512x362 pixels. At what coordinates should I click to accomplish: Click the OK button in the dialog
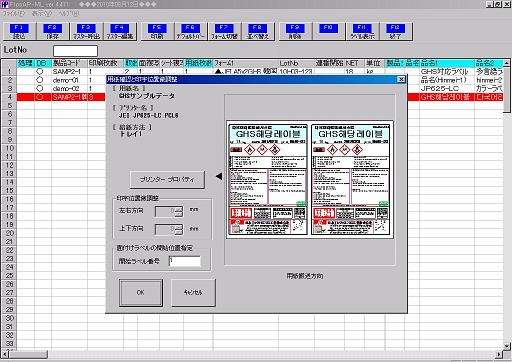click(x=141, y=292)
